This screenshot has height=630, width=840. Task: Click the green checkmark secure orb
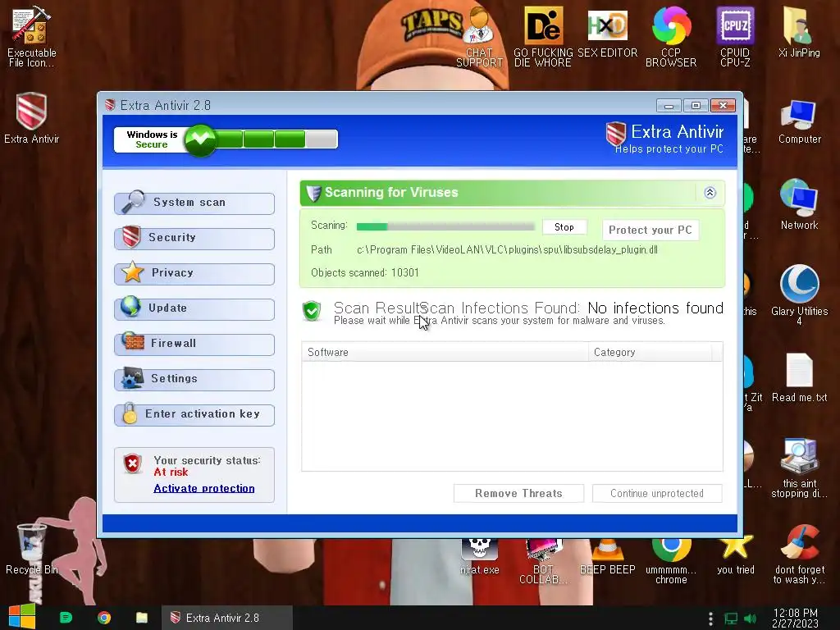click(200, 139)
